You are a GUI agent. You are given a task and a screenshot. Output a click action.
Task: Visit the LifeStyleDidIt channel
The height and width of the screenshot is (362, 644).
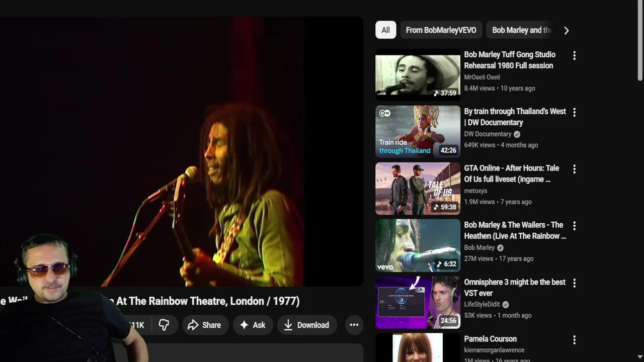click(x=482, y=304)
